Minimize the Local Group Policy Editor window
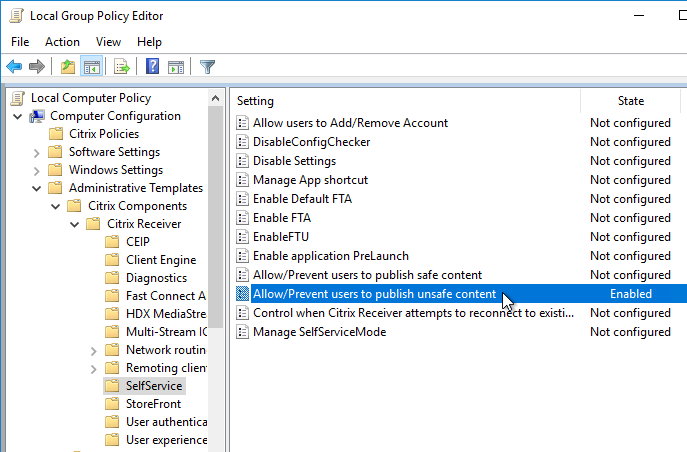The image size is (687, 452). [x=639, y=16]
